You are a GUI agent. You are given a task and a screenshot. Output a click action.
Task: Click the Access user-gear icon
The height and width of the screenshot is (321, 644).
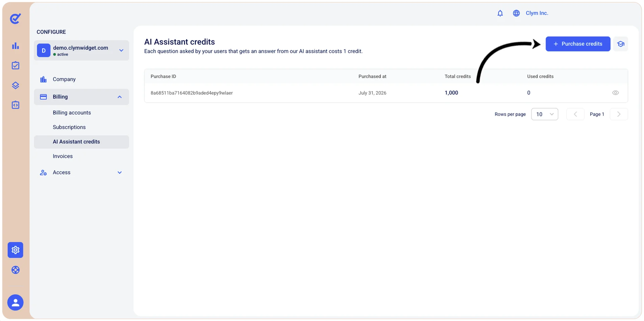(x=43, y=172)
